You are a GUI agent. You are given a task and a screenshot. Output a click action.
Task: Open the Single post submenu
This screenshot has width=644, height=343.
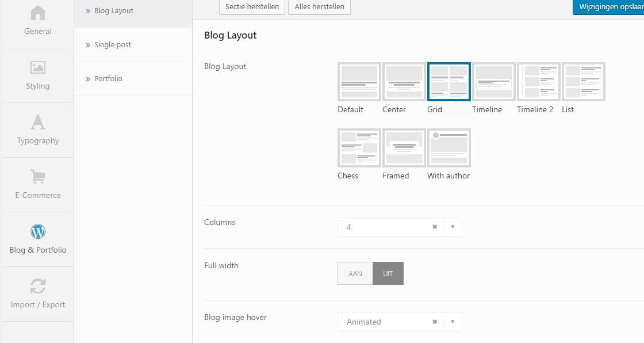pyautogui.click(x=113, y=44)
